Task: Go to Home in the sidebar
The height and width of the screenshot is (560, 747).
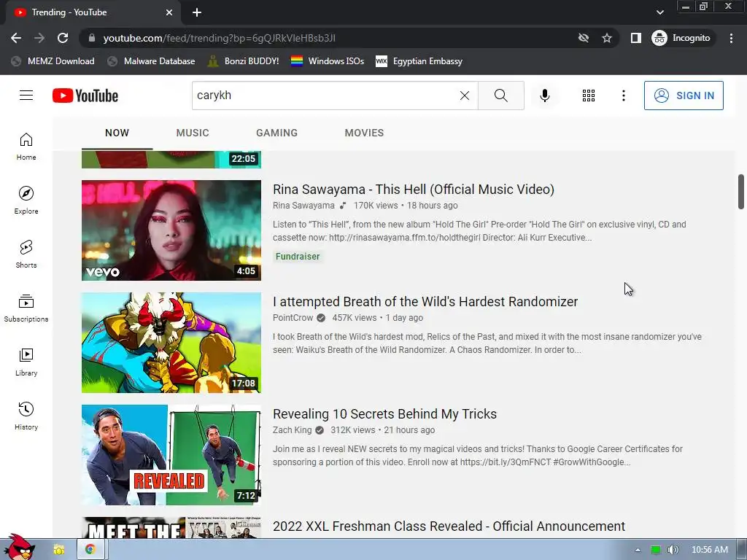Action: pyautogui.click(x=26, y=147)
